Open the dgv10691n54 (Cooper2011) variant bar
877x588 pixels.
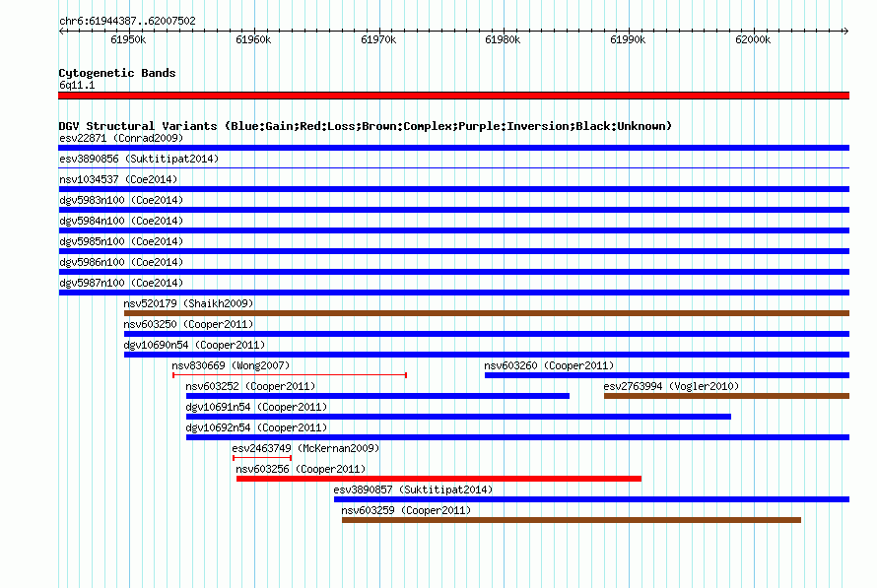click(x=458, y=417)
